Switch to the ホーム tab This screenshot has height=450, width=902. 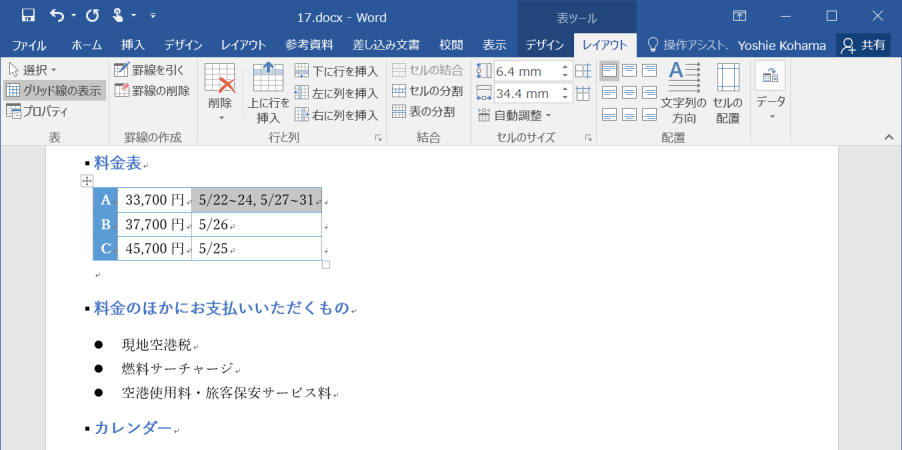click(86, 45)
